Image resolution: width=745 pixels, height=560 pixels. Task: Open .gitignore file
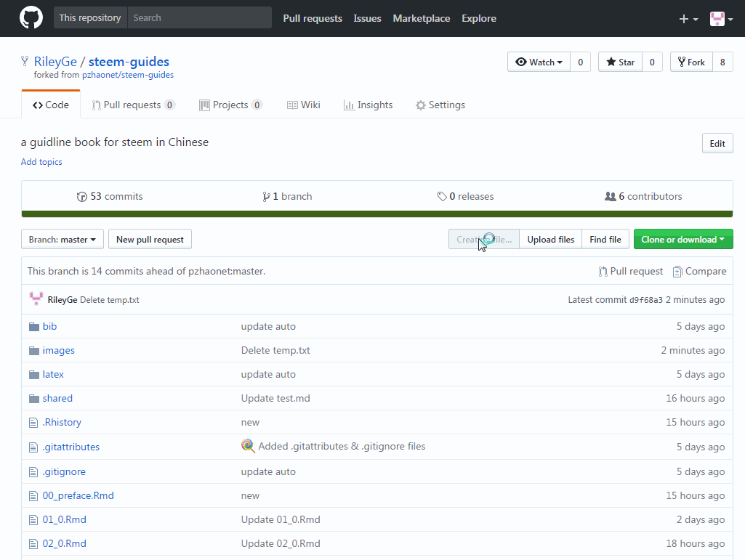64,471
